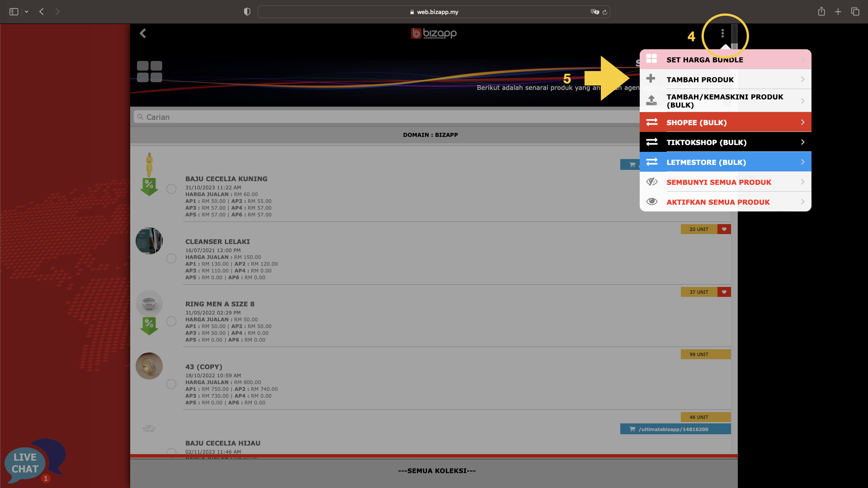Click the Shopee sync arrows icon
The image size is (868, 488).
pos(652,122)
